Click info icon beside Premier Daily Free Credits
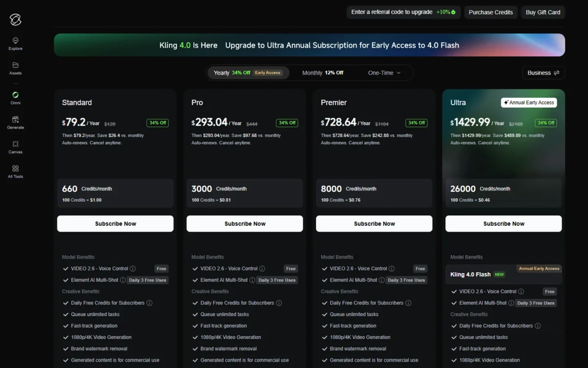 click(x=408, y=303)
